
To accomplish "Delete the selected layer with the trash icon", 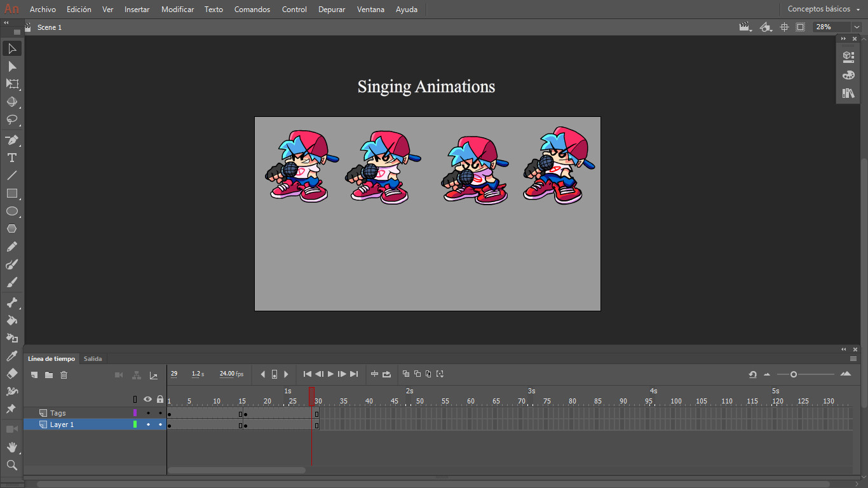I will 63,375.
